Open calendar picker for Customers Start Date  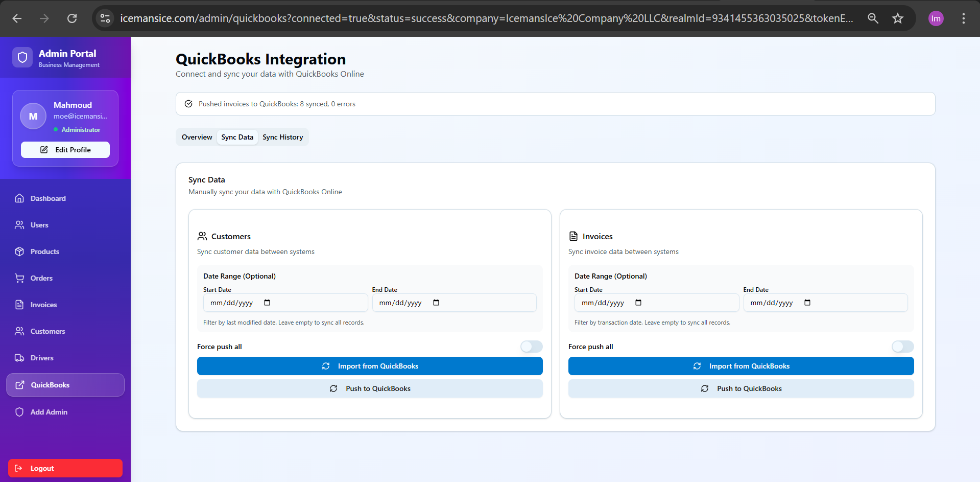(267, 303)
